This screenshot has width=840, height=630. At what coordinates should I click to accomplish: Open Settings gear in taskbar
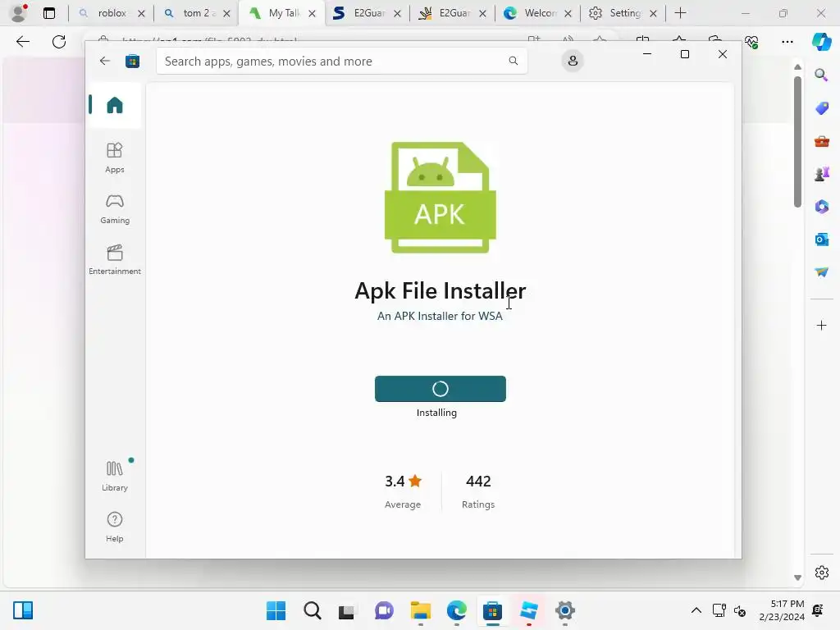click(564, 610)
